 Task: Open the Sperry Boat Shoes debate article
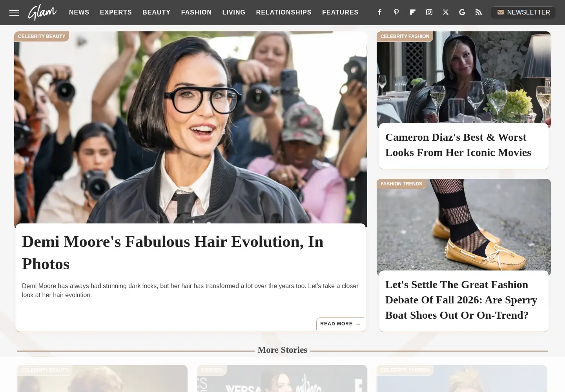[x=461, y=300]
